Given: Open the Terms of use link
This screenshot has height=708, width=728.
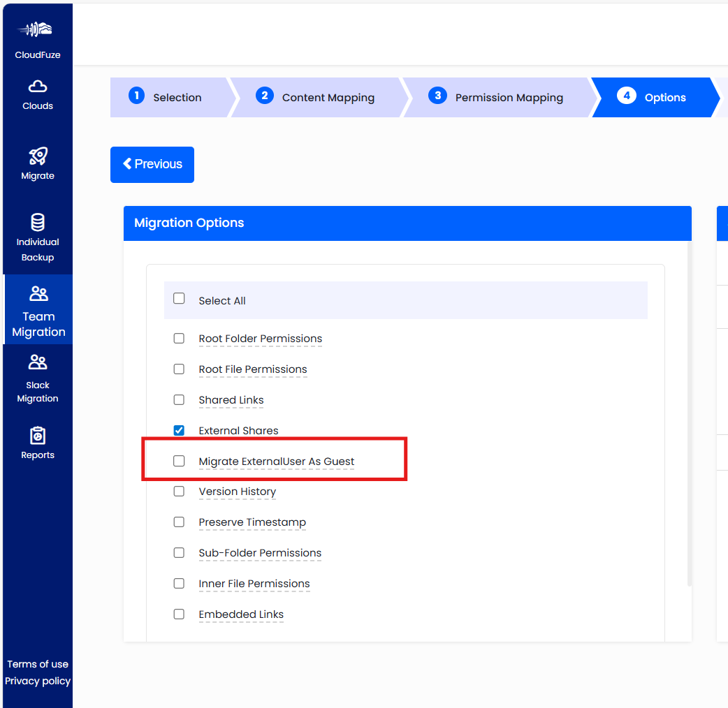Looking at the screenshot, I should tap(37, 664).
